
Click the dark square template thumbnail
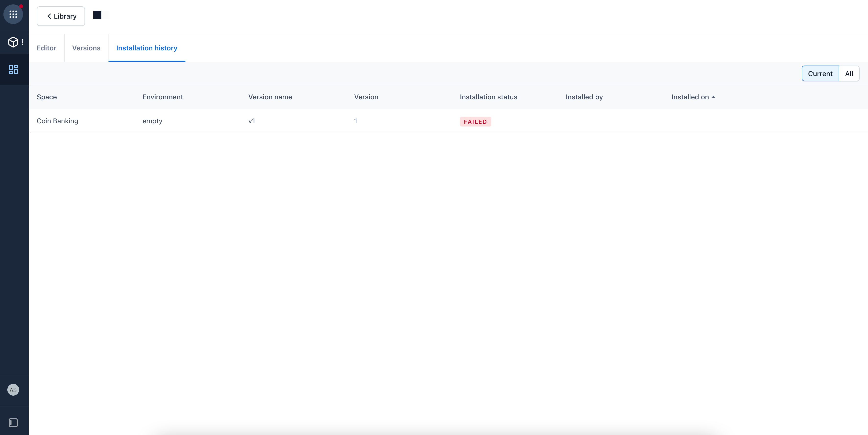click(x=97, y=15)
